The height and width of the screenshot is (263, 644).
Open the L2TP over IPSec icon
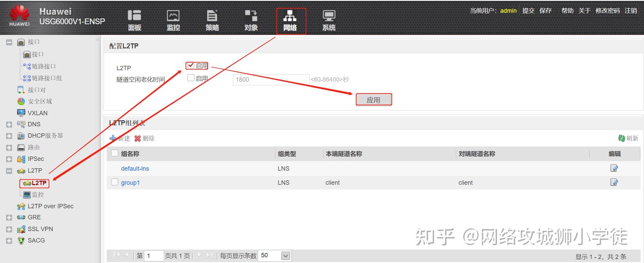point(21,206)
